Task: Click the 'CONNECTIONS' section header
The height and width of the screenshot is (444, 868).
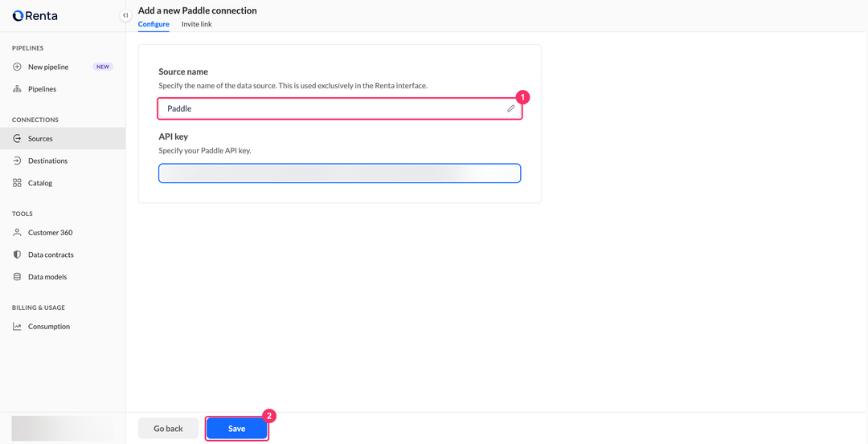Action: pos(35,120)
